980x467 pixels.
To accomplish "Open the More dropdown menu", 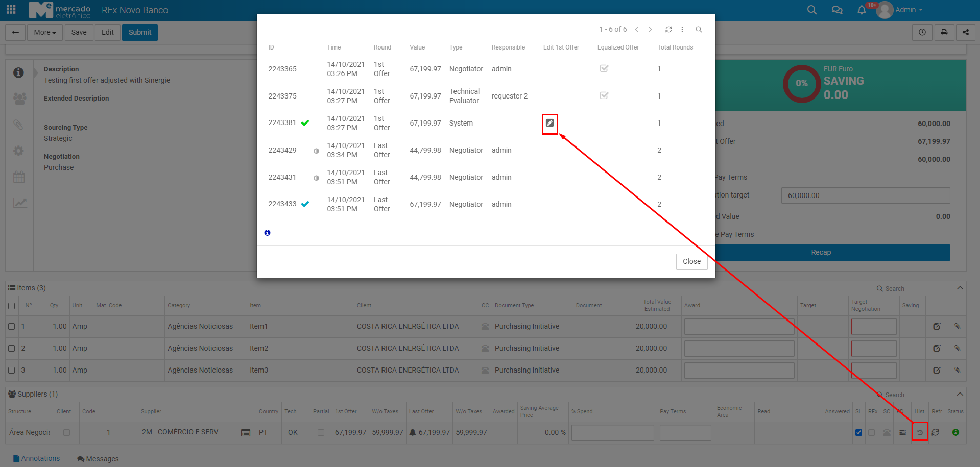I will (x=45, y=32).
